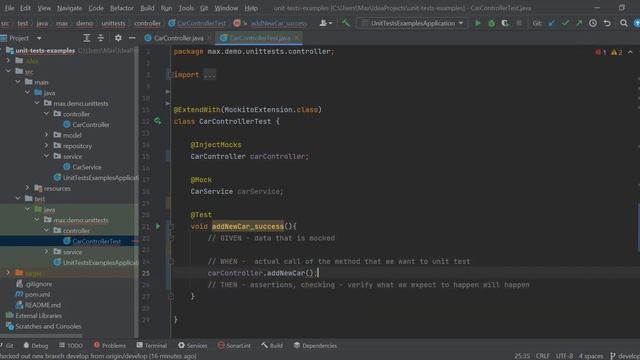The height and width of the screenshot is (360, 640).
Task: Open the Refactor menu
Action: pyautogui.click(x=122, y=8)
